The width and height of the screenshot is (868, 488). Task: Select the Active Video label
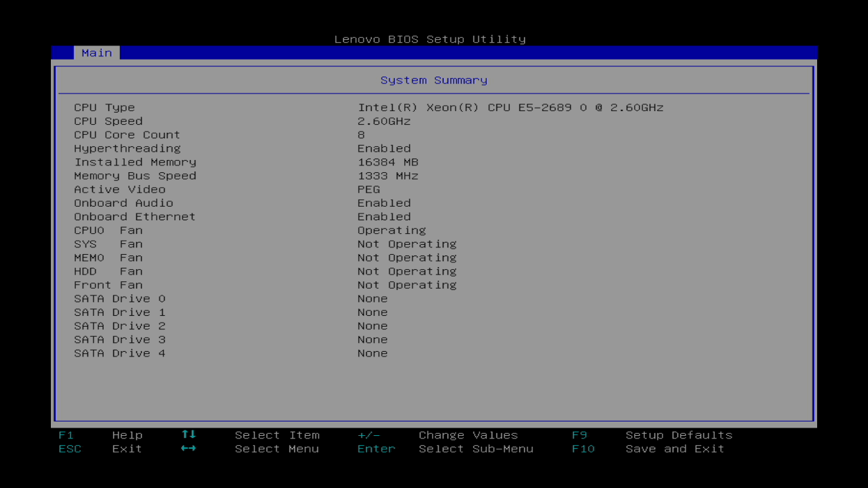(119, 189)
